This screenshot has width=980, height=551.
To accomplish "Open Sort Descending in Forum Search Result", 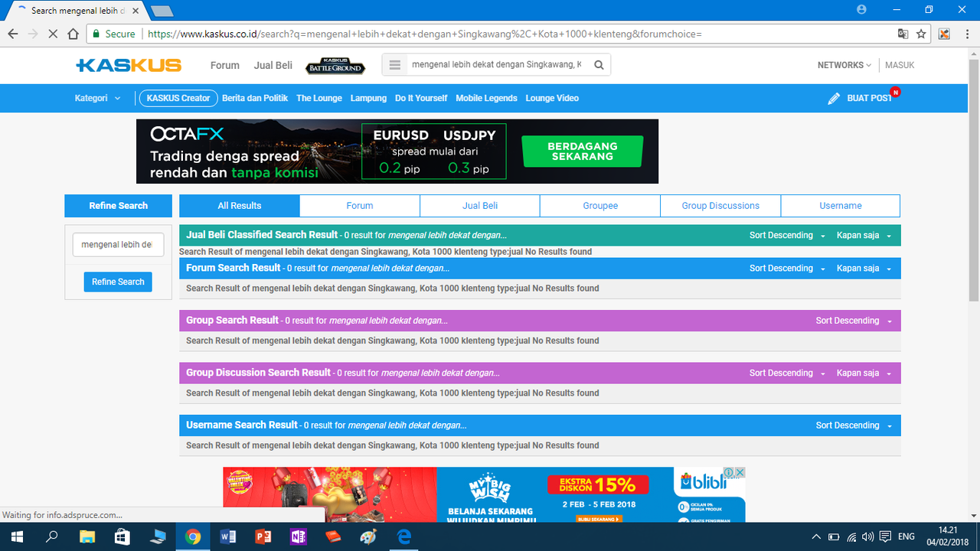I will click(x=787, y=269).
